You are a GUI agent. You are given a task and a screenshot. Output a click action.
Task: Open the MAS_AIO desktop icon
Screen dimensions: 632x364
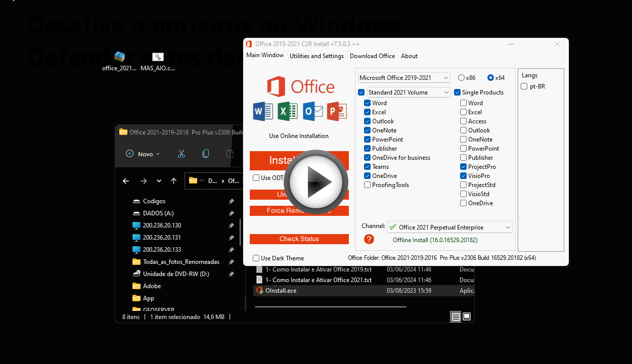(x=158, y=57)
